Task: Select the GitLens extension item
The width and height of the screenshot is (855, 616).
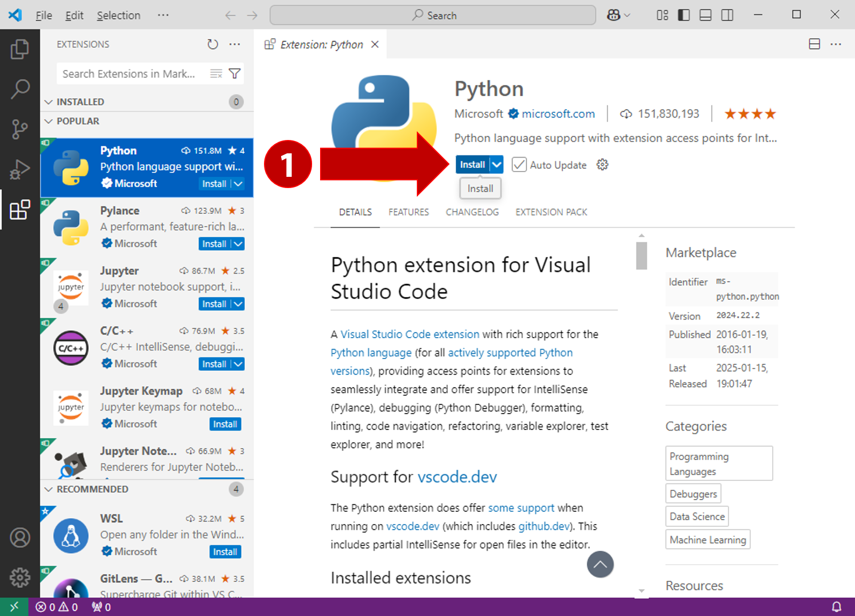Action: tap(147, 582)
